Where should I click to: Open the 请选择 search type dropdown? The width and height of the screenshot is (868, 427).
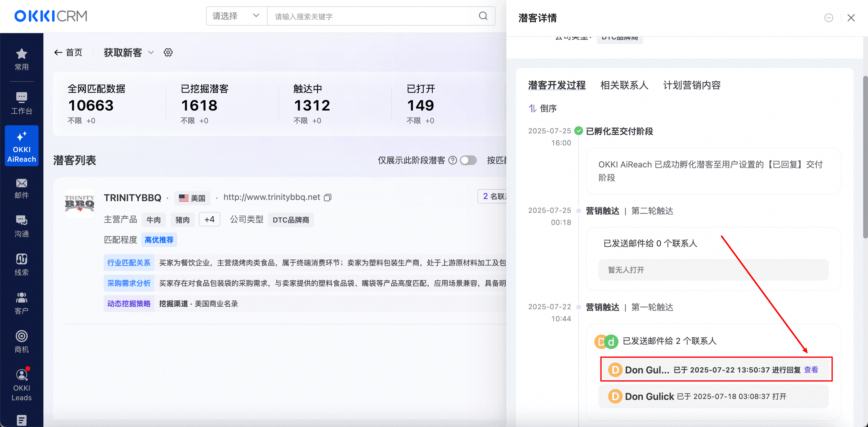(x=236, y=16)
